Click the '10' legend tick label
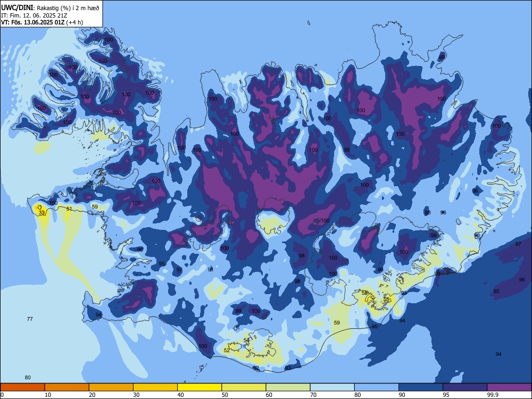The width and height of the screenshot is (532, 399). 48,395
